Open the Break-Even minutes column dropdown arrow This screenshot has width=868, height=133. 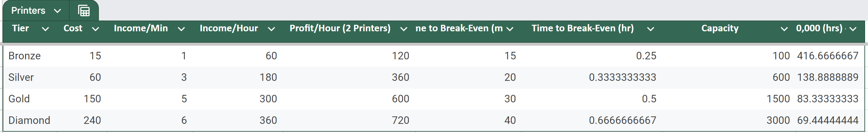tap(510, 29)
